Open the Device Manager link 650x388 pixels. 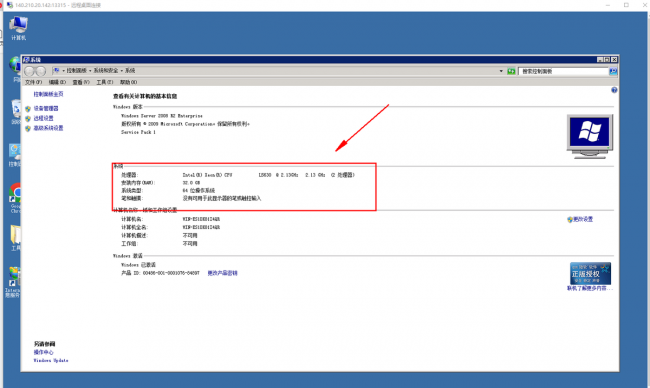click(x=46, y=109)
